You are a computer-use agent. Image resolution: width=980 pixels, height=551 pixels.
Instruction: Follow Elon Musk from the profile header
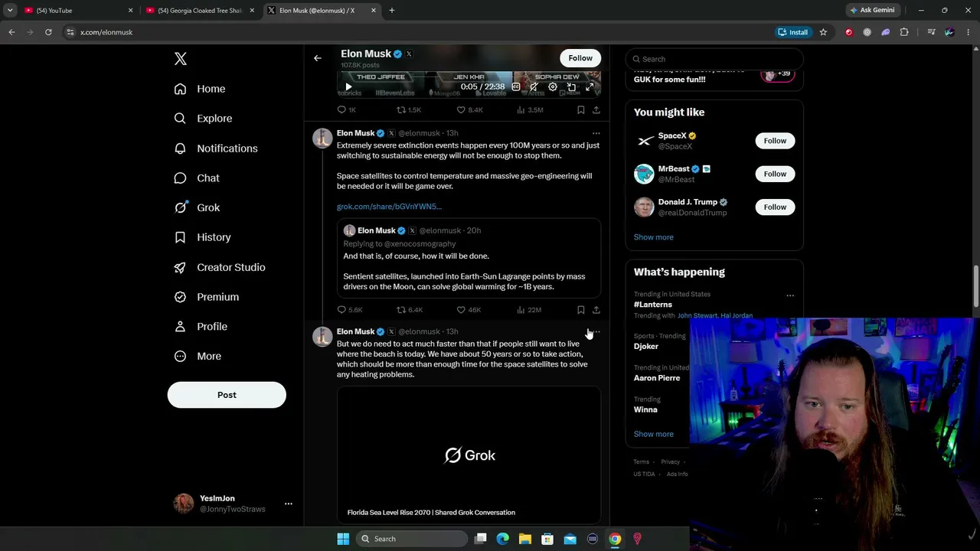pos(580,58)
